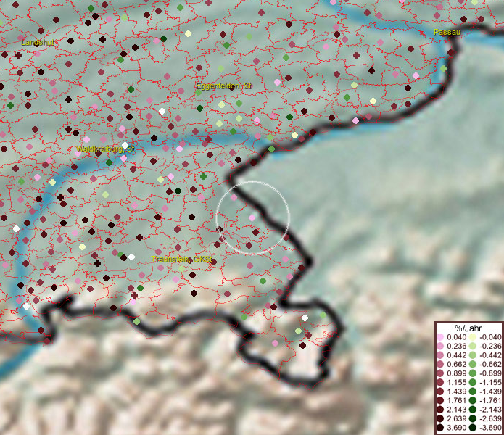Viewport: 504px width, 435px height.
Task: Click the Traunstein, GKSt label
Action: tap(181, 259)
